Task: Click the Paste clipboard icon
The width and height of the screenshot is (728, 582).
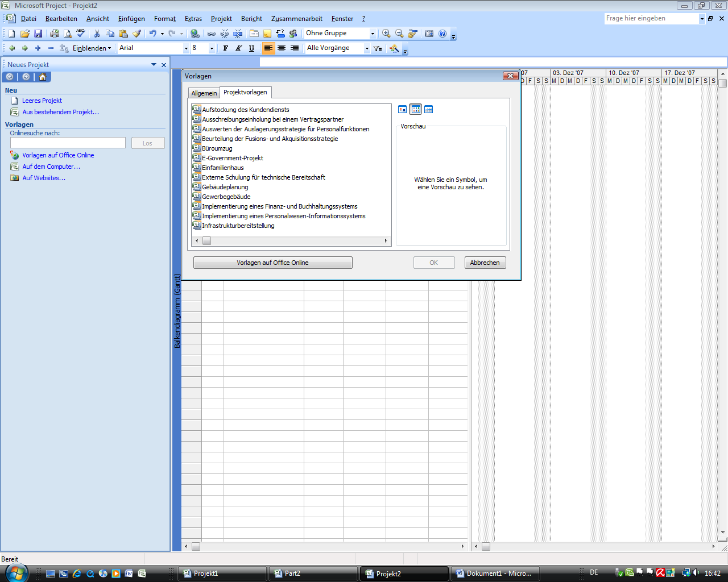Action: pos(123,34)
